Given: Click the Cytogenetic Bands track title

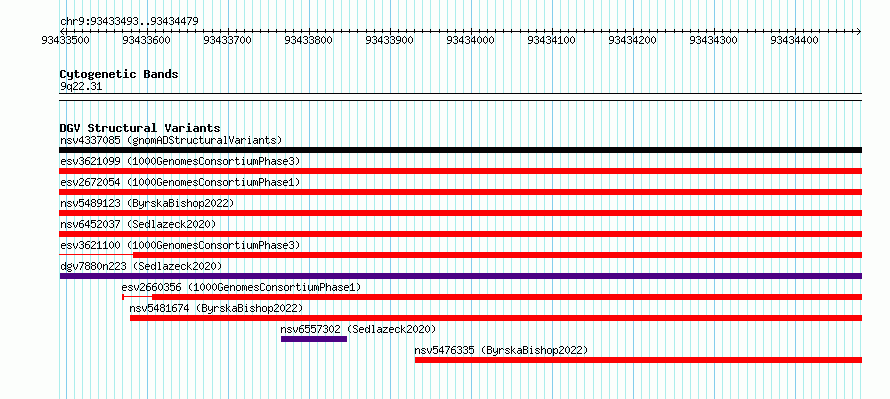Looking at the screenshot, I should point(119,74).
